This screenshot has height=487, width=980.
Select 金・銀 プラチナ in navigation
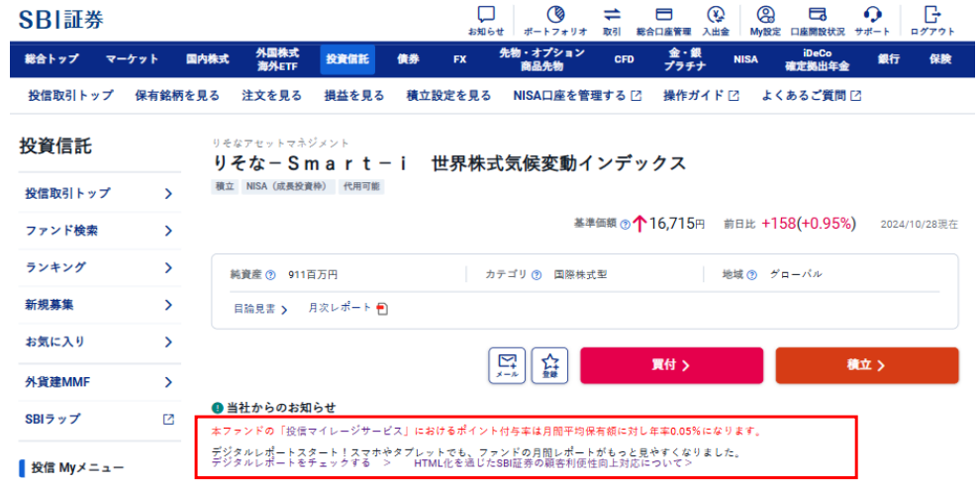[684, 59]
